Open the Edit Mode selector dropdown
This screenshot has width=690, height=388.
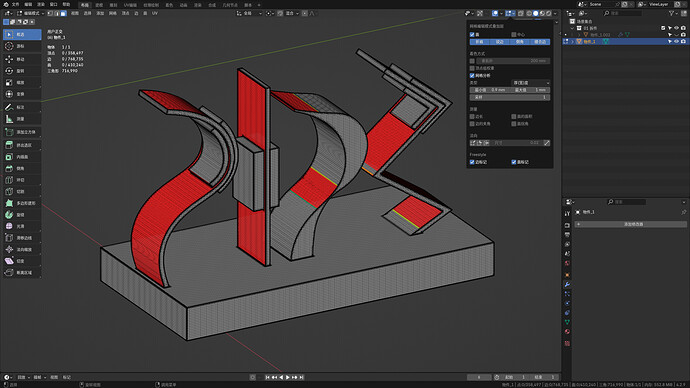pos(30,14)
